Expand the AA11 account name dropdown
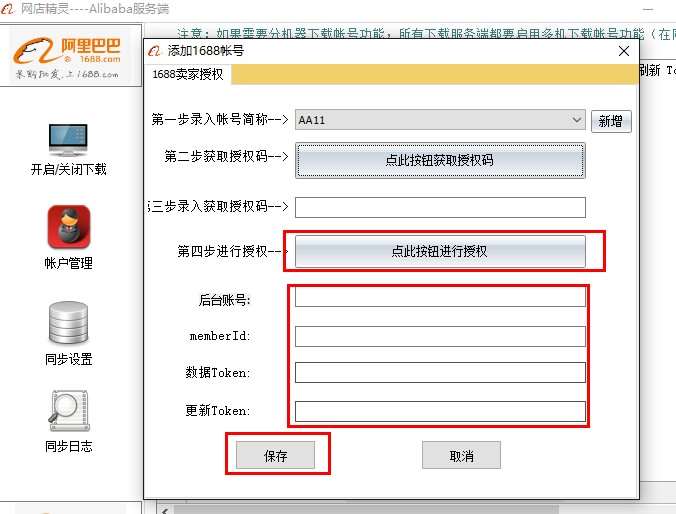The width and height of the screenshot is (676, 514). [576, 120]
